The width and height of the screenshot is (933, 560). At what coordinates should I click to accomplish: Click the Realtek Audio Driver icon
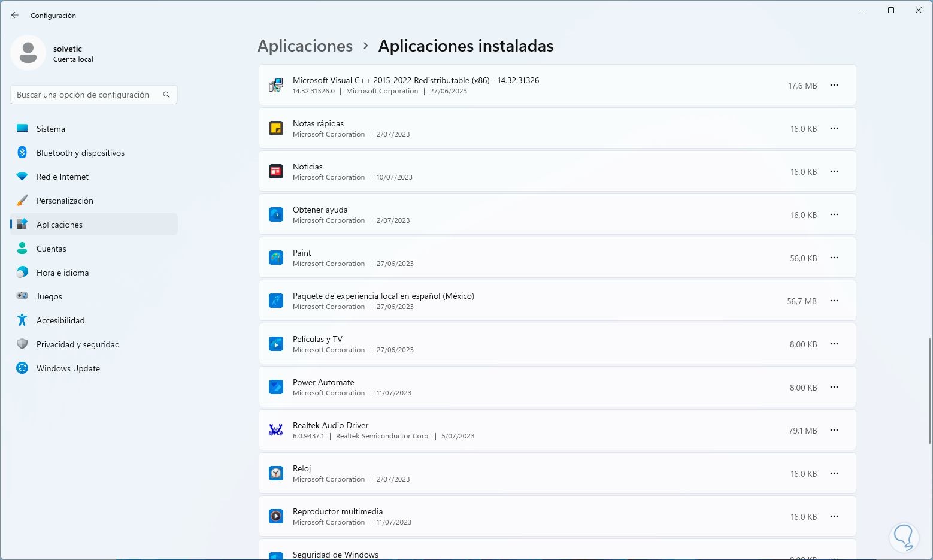pyautogui.click(x=276, y=431)
